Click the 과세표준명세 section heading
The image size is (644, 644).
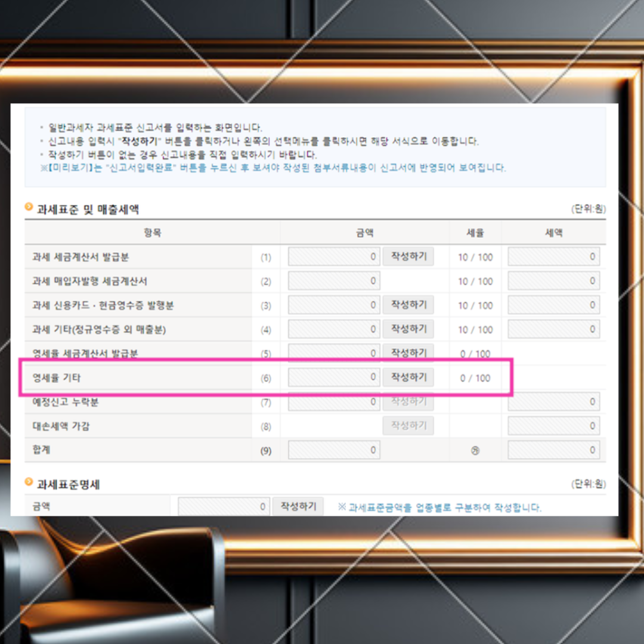point(68,485)
